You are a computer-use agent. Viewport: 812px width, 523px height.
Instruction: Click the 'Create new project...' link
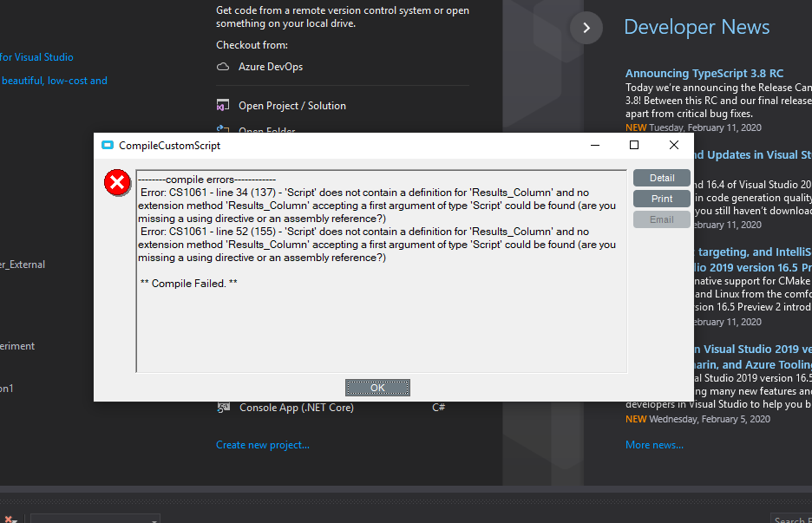coord(263,445)
